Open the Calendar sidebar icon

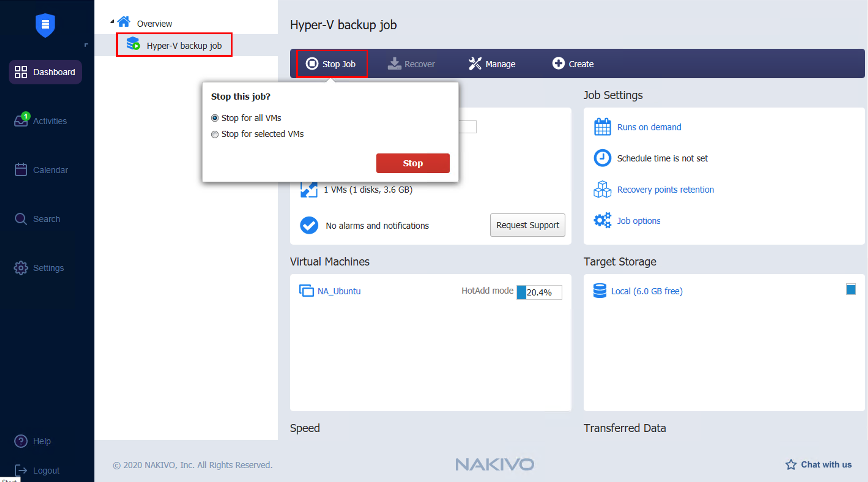[x=21, y=170]
